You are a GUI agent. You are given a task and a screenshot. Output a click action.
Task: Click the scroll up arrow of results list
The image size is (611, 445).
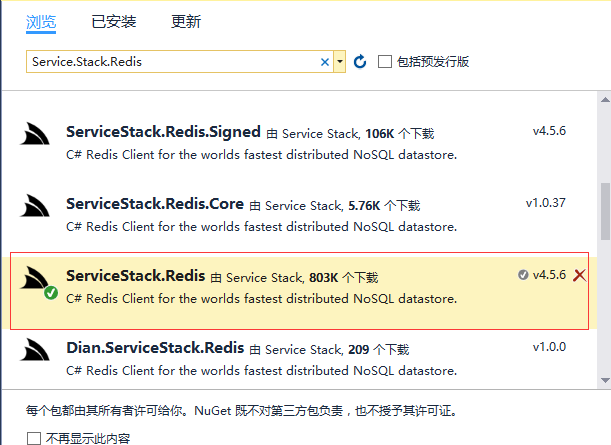click(x=605, y=100)
